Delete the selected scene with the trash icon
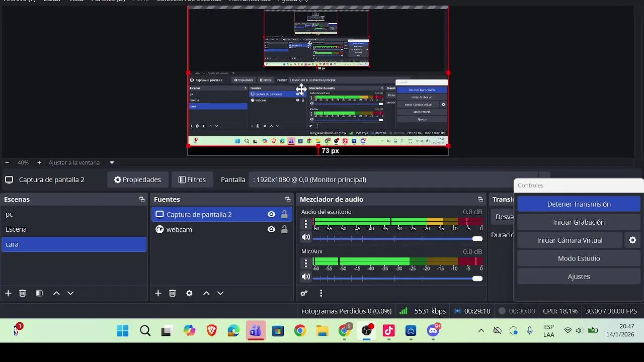 pos(23,293)
